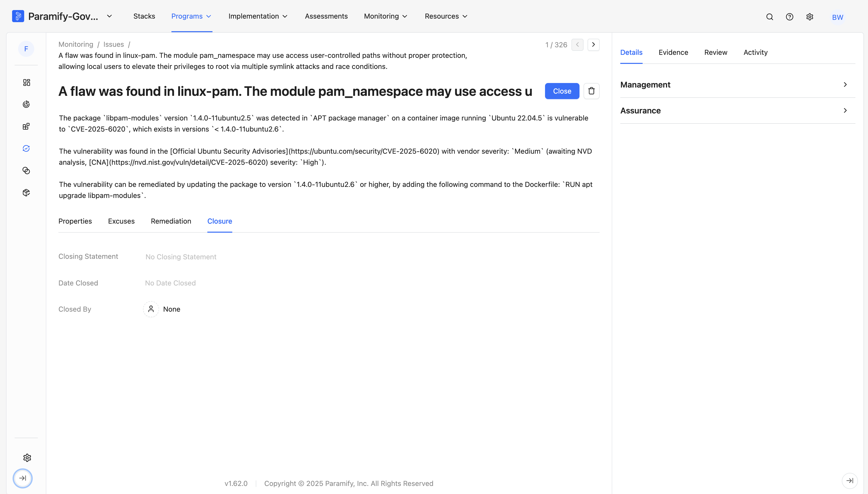Screen dimensions: 868x494
Task: Open the sidebar bottom settings gear
Action: coord(27,458)
